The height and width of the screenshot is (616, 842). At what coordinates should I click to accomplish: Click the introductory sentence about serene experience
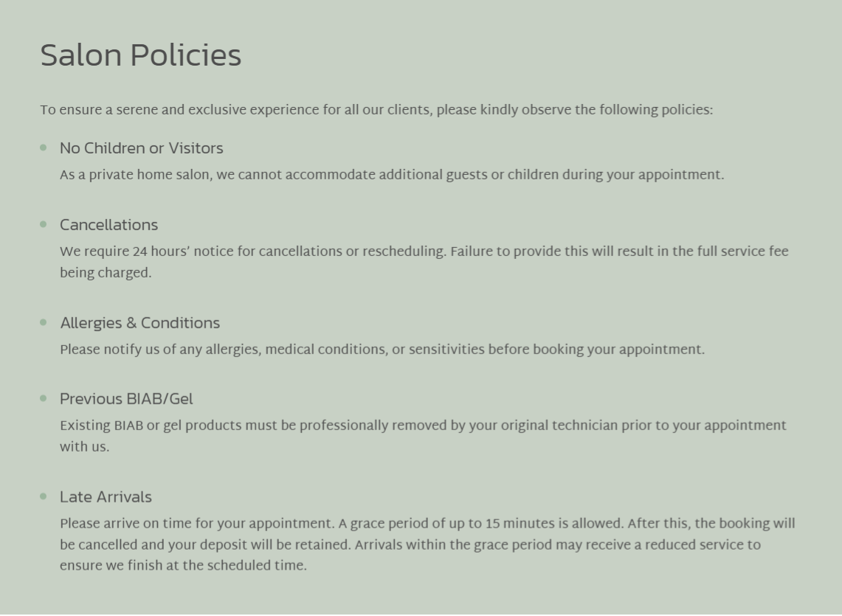376,111
